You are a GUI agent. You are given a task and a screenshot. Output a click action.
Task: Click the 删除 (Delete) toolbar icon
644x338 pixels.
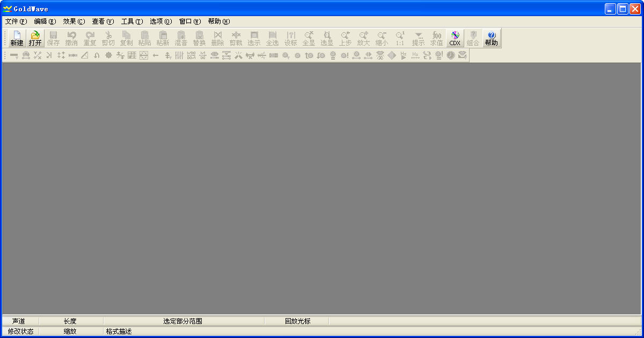[x=217, y=38]
